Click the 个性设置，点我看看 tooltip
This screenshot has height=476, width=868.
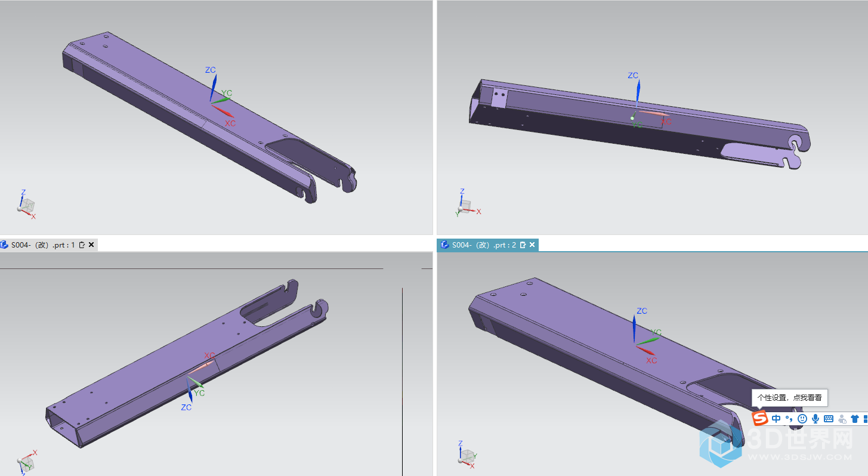click(789, 397)
